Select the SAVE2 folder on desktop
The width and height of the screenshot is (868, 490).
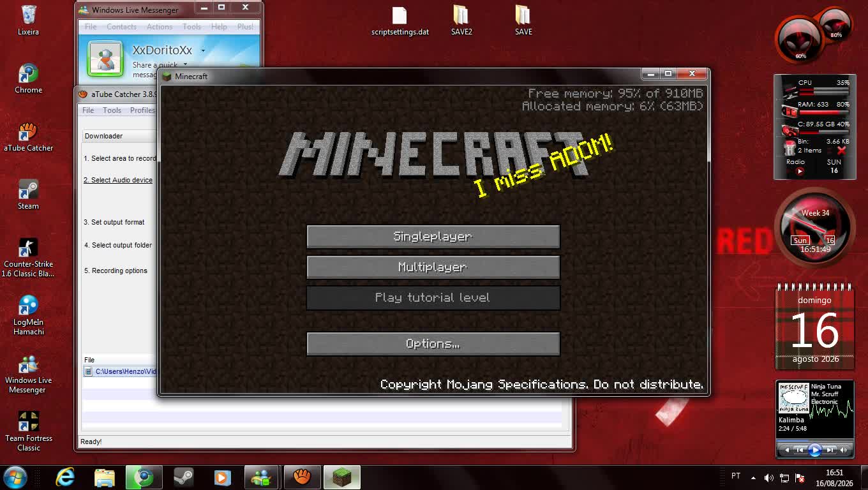tap(461, 21)
